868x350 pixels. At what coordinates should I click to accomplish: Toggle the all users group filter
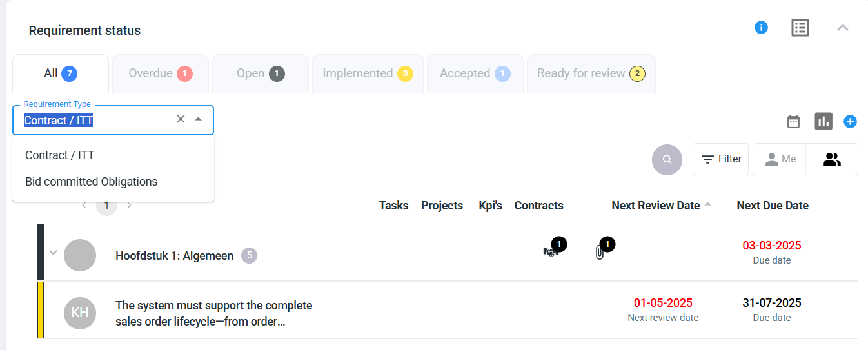click(832, 159)
